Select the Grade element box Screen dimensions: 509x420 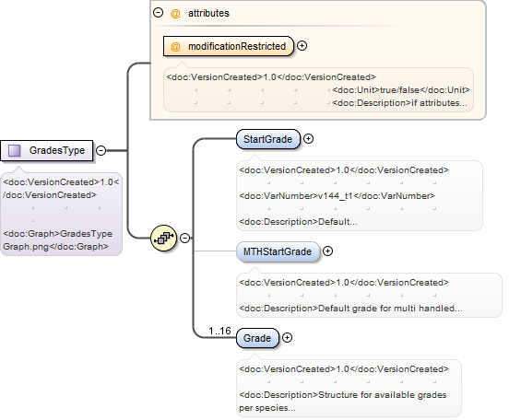click(x=257, y=338)
